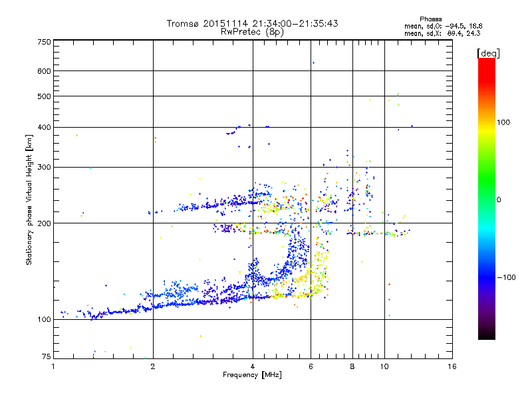This screenshot has width=532, height=399.
Task: Click the colorbar tick label '-100'
Action: (x=506, y=277)
